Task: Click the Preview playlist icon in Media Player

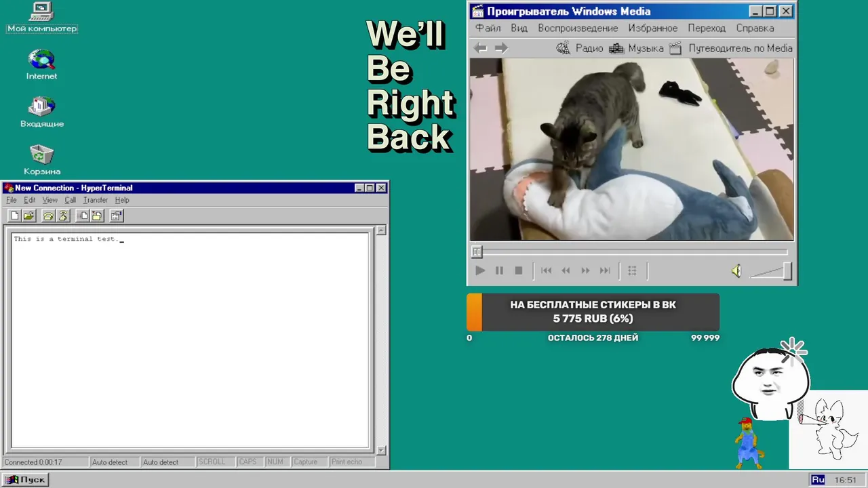Action: (632, 270)
